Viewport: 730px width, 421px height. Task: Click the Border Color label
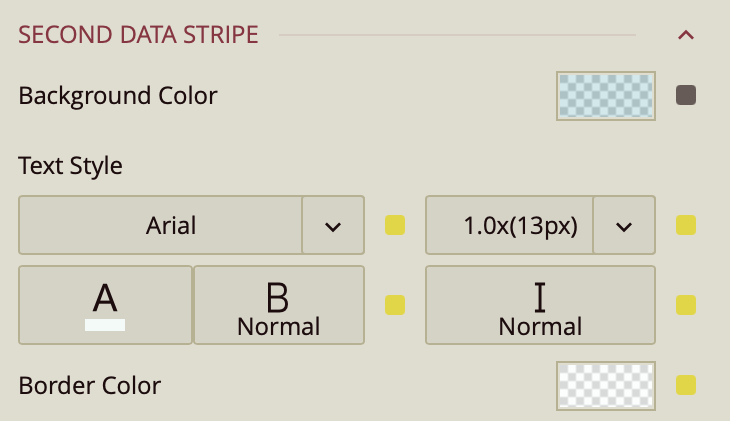tap(90, 385)
